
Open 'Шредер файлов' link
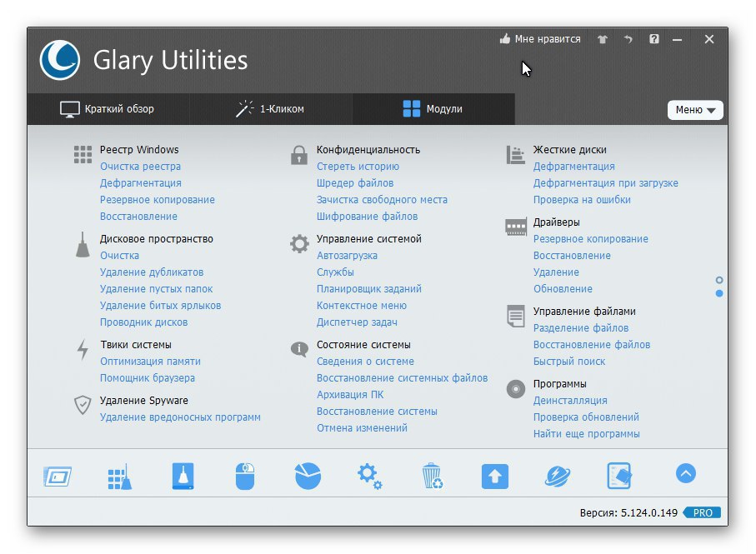pos(355,183)
